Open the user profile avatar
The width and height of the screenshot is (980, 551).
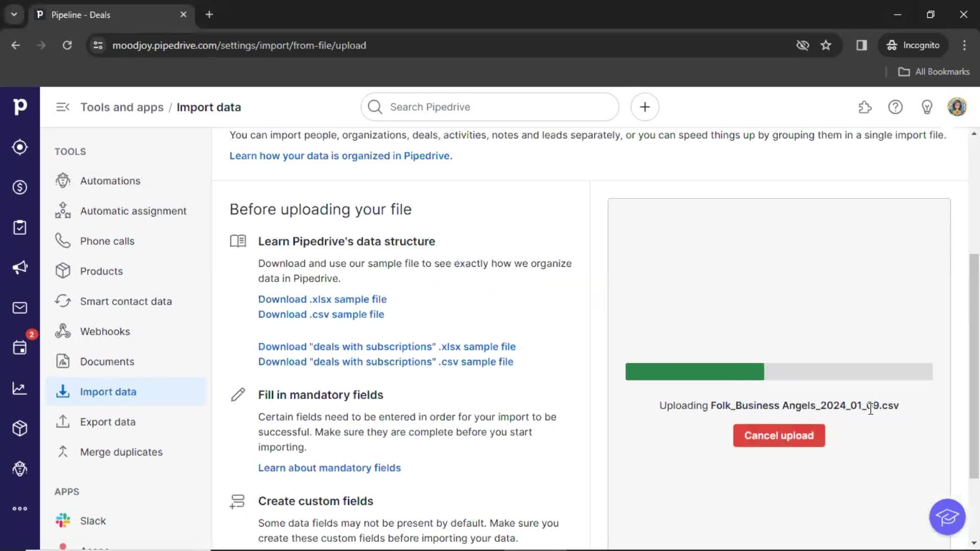[957, 107]
